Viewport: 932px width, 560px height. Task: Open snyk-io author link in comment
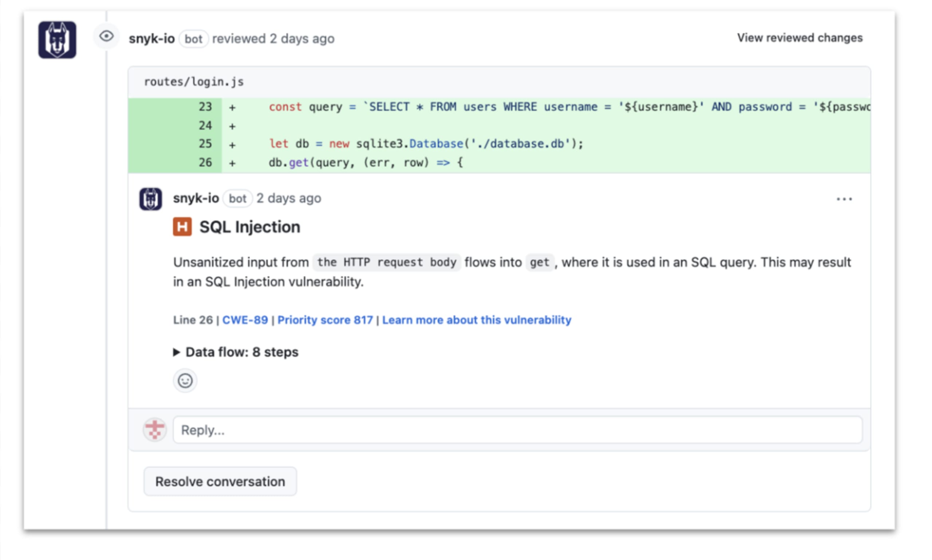(196, 198)
